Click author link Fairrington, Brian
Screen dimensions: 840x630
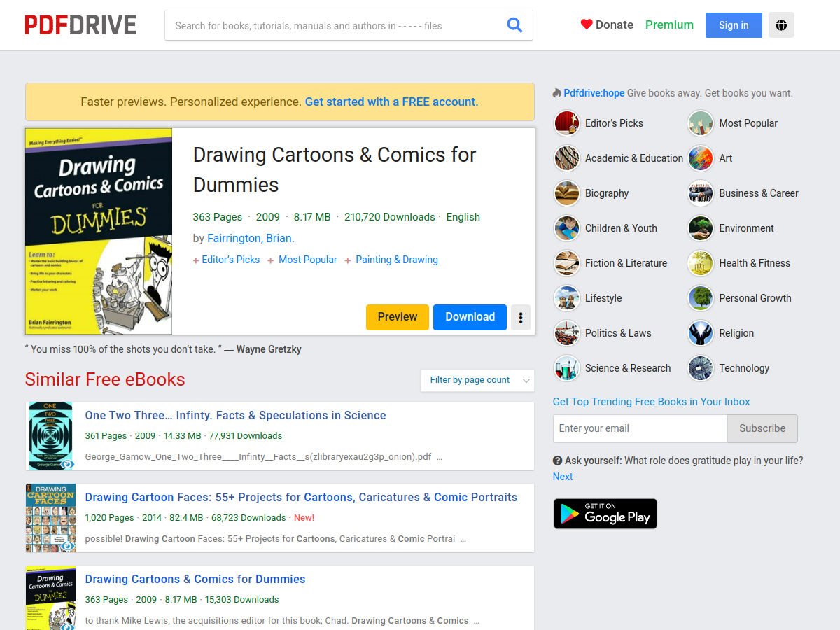click(251, 238)
